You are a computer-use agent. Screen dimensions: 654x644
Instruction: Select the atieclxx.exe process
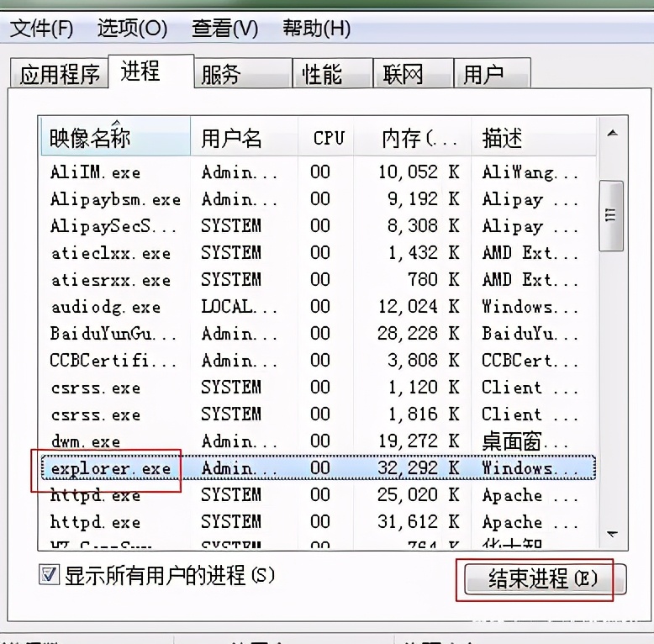coord(319,253)
